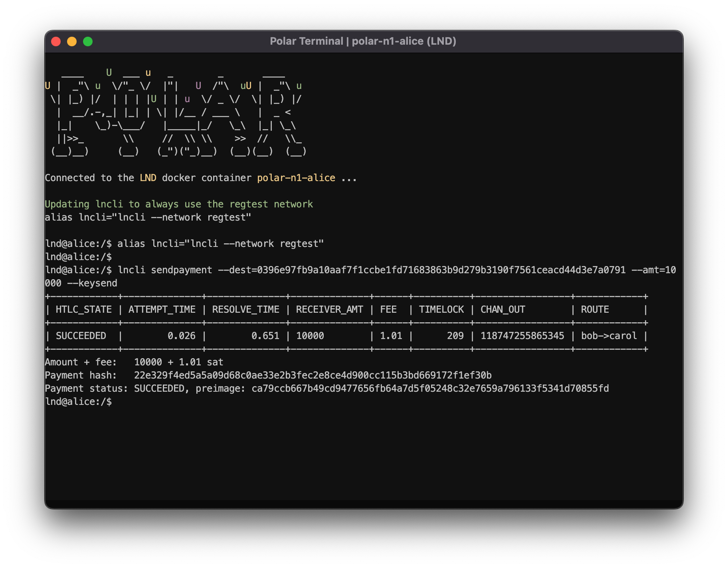Click the RECEIVER_AMT column header

coord(330,310)
